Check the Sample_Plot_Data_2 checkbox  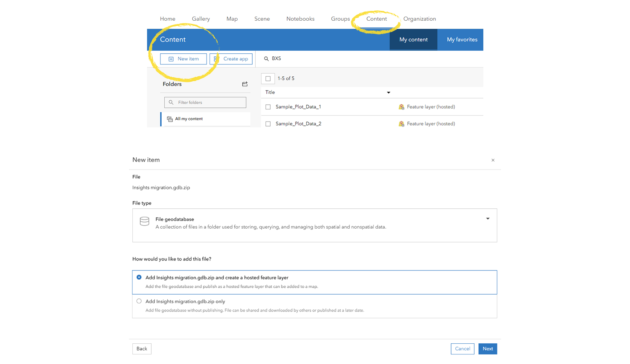(268, 124)
